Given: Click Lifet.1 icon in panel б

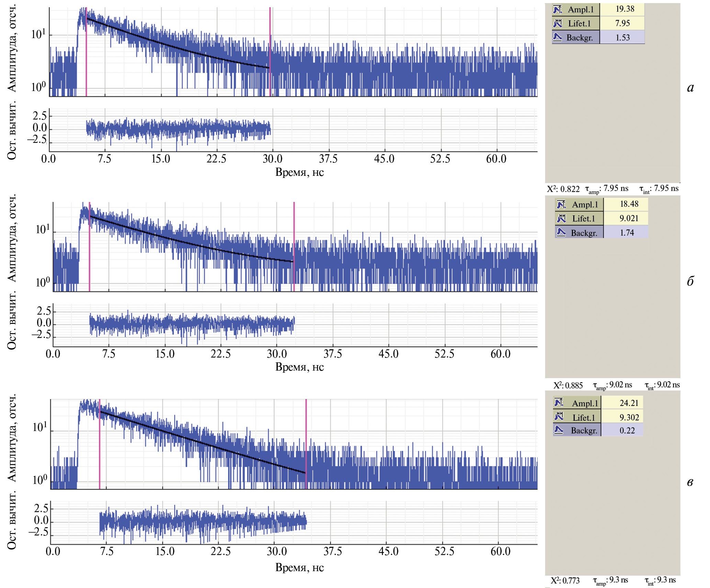Looking at the screenshot, I should [x=561, y=218].
